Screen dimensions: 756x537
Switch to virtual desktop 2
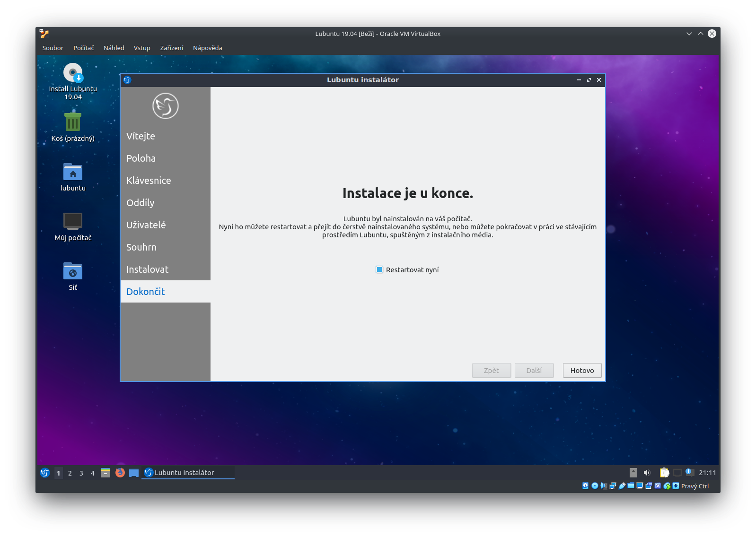(x=70, y=473)
